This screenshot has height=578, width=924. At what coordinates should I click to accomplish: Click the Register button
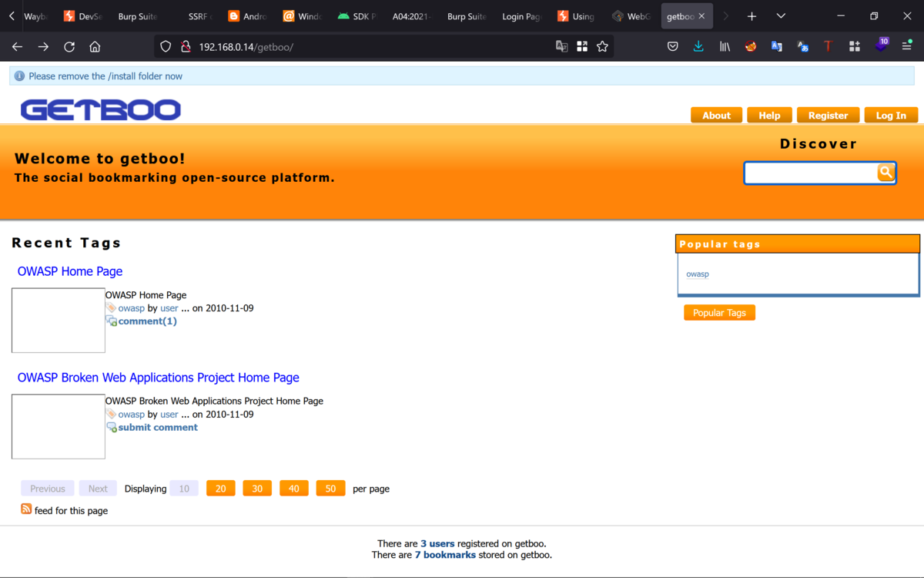[828, 116]
